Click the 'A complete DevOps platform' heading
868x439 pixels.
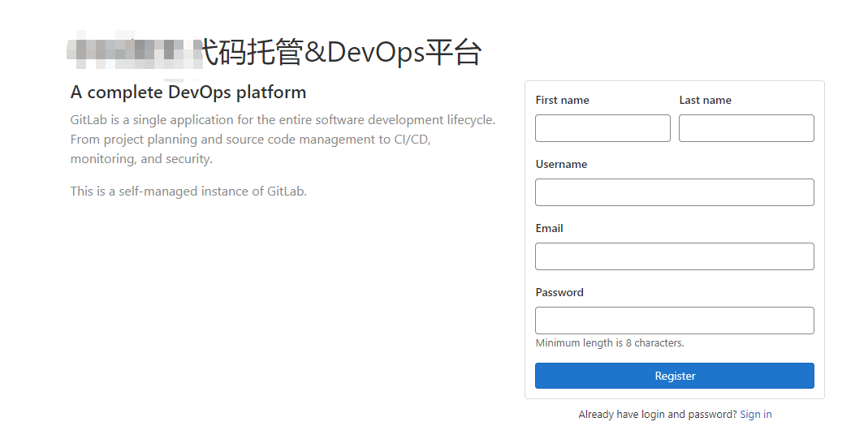188,93
